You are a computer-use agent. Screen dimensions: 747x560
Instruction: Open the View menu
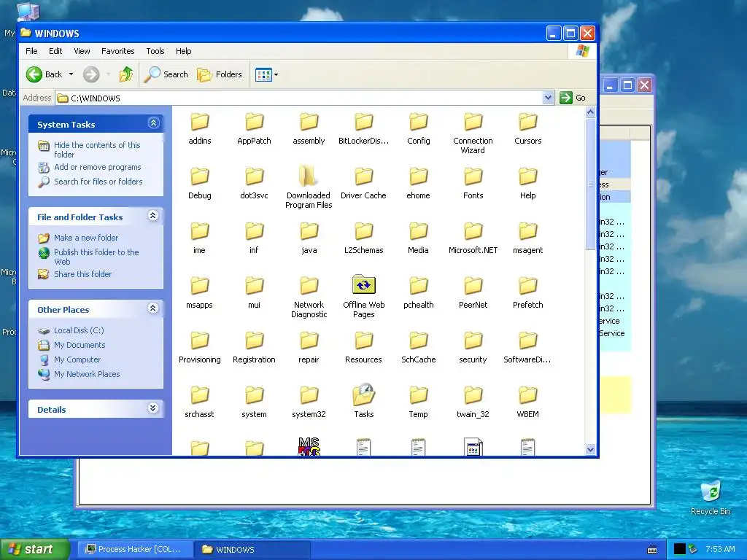click(x=82, y=51)
